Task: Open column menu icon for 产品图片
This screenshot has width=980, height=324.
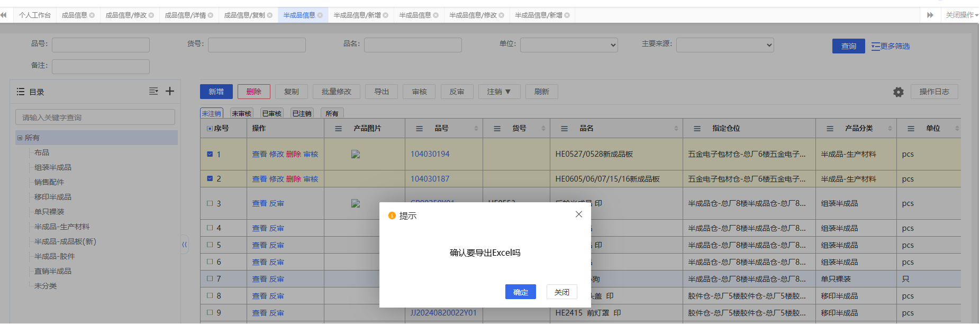Action: pyautogui.click(x=339, y=129)
